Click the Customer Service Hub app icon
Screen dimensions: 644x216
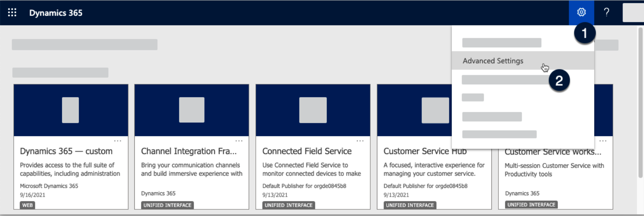(x=435, y=110)
